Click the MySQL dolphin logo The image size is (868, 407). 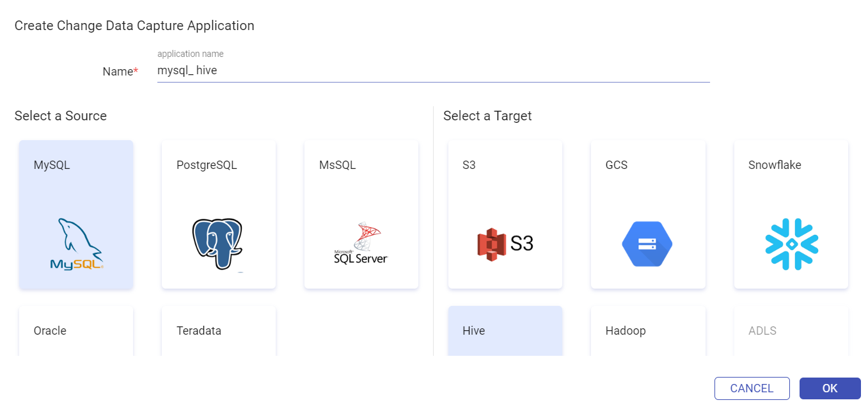coord(76,244)
